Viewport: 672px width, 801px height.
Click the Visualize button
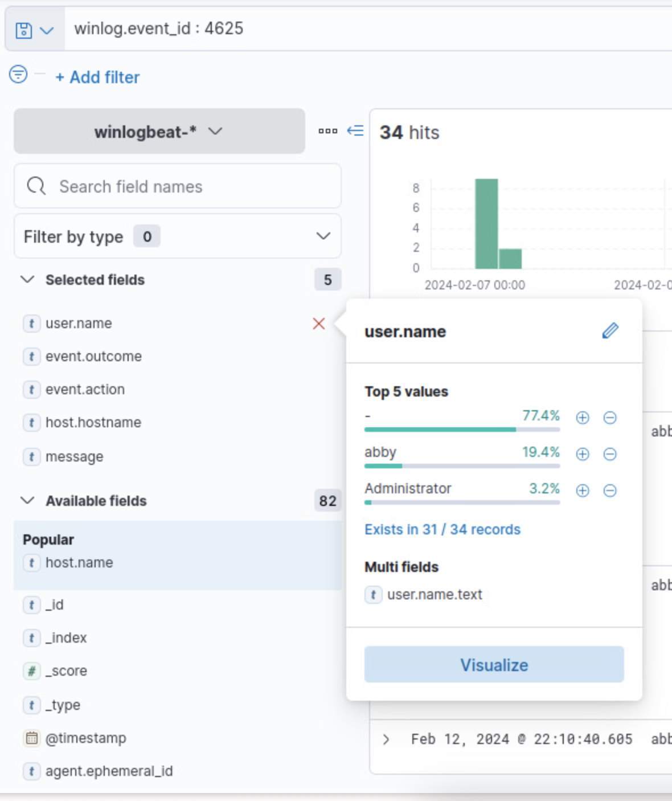[494, 665]
